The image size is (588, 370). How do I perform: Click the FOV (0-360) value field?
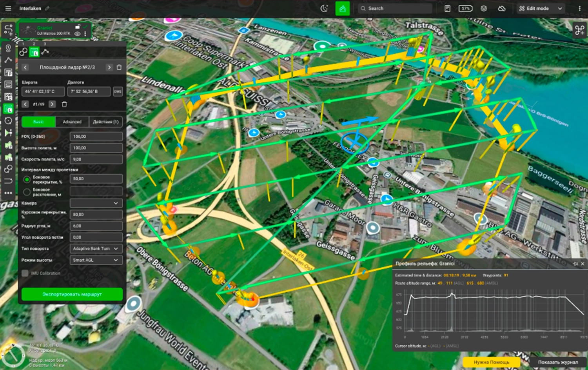pos(96,137)
